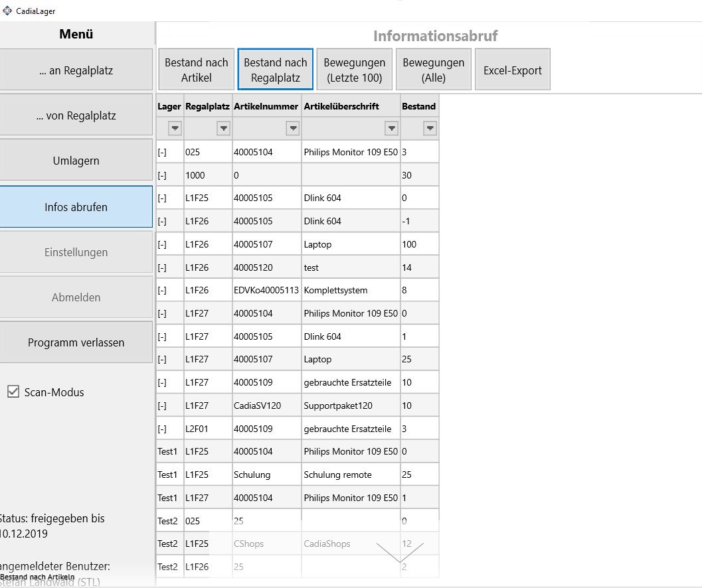Open the '... an Regalplatz' menu entry
The width and height of the screenshot is (702, 588).
[x=76, y=70]
